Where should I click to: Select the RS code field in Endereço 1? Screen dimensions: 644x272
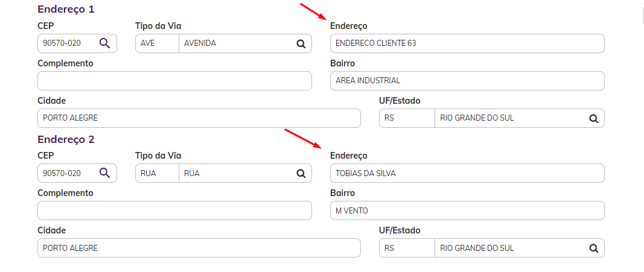coord(407,118)
